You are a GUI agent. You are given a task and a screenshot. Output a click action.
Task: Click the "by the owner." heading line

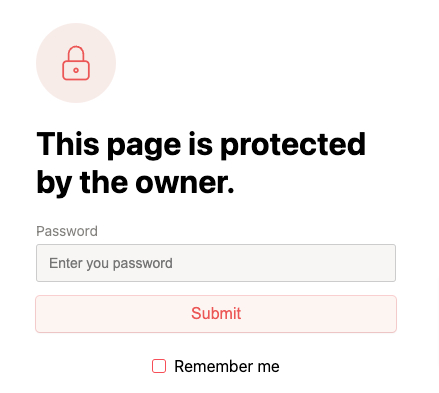(x=135, y=183)
